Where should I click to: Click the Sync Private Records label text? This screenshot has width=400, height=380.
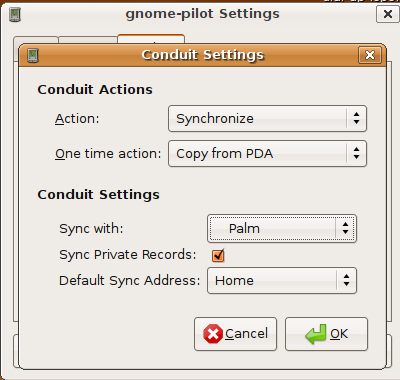point(128,255)
